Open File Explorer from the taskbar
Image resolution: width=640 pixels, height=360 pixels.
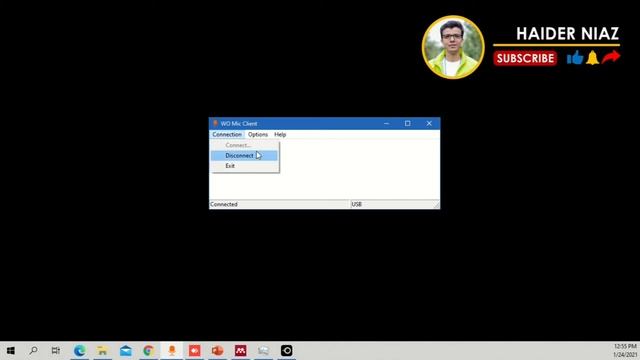pyautogui.click(x=102, y=351)
